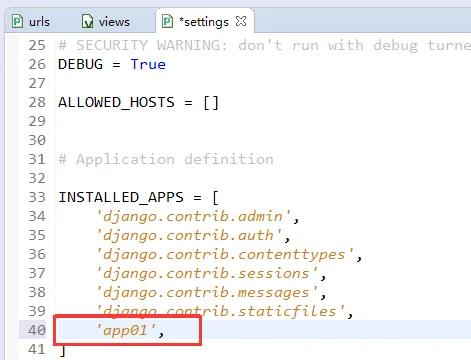Screen dimensions: 471x360
Task: Click line number 25 in the gutter
Action: pyautogui.click(x=37, y=45)
